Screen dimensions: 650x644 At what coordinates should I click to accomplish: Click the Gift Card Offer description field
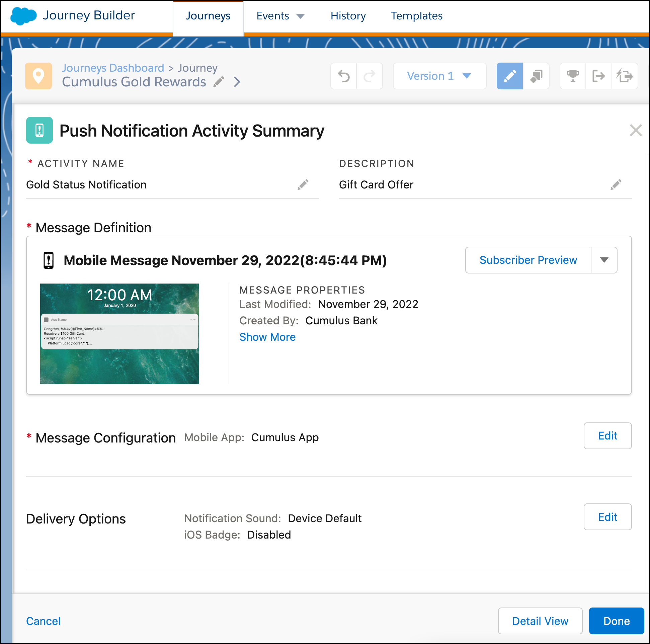click(x=485, y=185)
